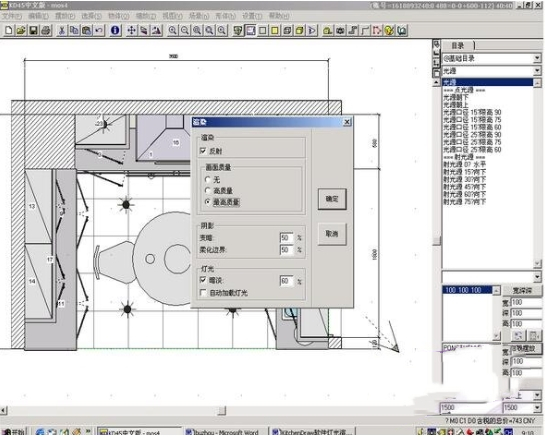Click the undo arrow icon
545x437 pixels.
(99, 31)
